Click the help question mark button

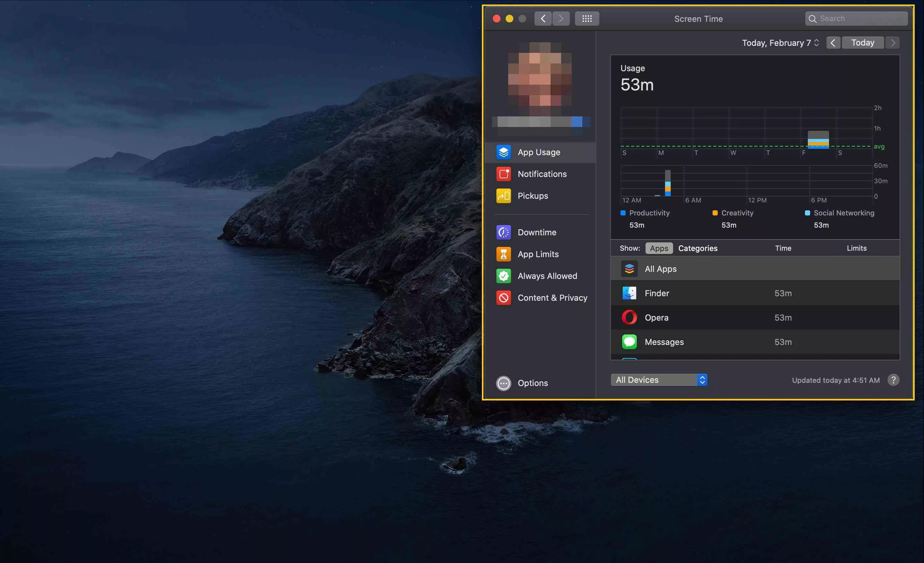pyautogui.click(x=893, y=380)
